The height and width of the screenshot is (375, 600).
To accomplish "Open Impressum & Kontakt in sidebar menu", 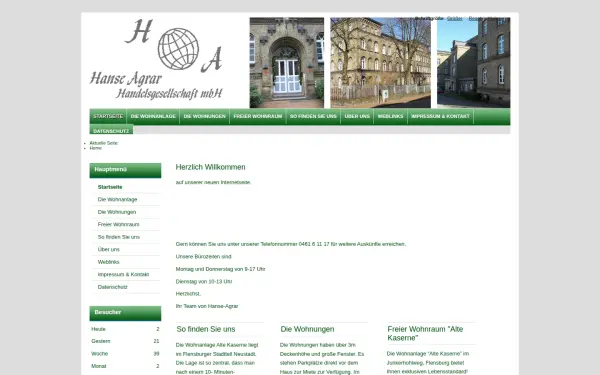I will [123, 274].
